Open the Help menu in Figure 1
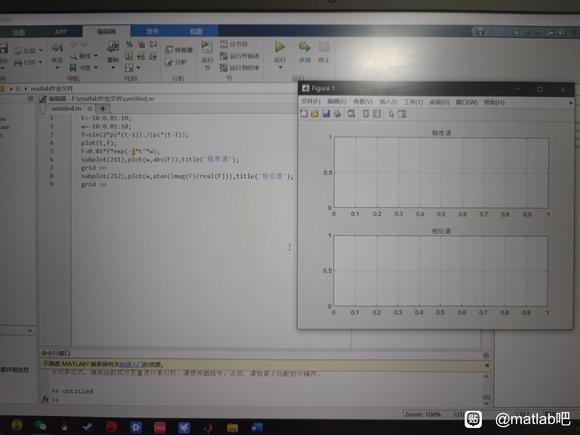580x435 pixels. 494,102
